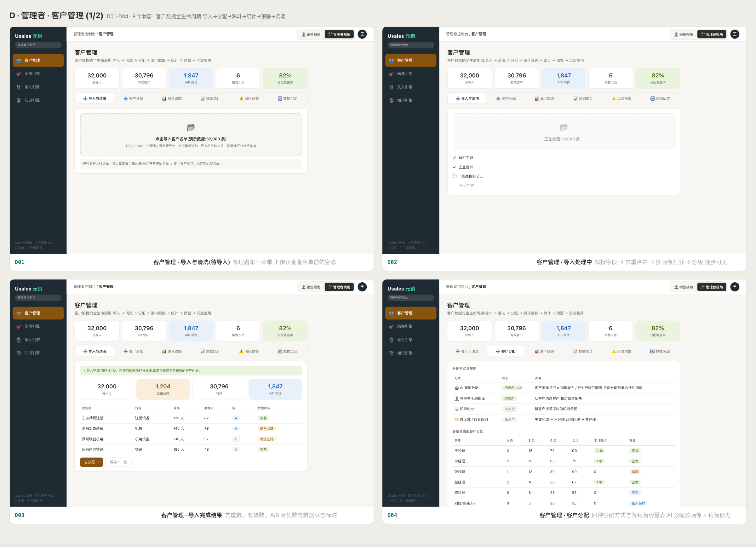Open the 客户分配 tab in frame D01

[x=133, y=99]
